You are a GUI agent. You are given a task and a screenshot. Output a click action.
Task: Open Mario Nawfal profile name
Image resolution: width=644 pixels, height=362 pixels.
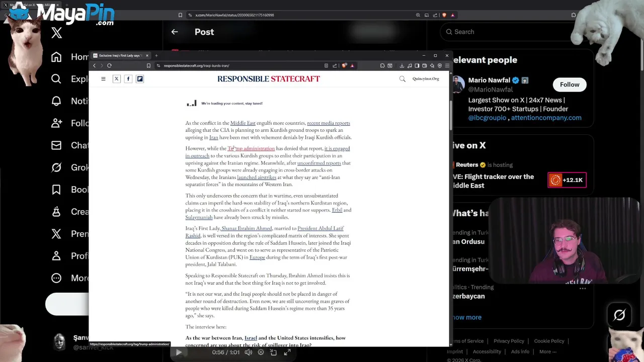point(490,80)
